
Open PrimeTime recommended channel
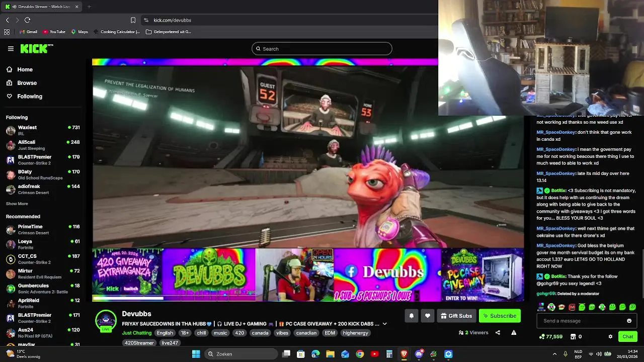coord(43,229)
